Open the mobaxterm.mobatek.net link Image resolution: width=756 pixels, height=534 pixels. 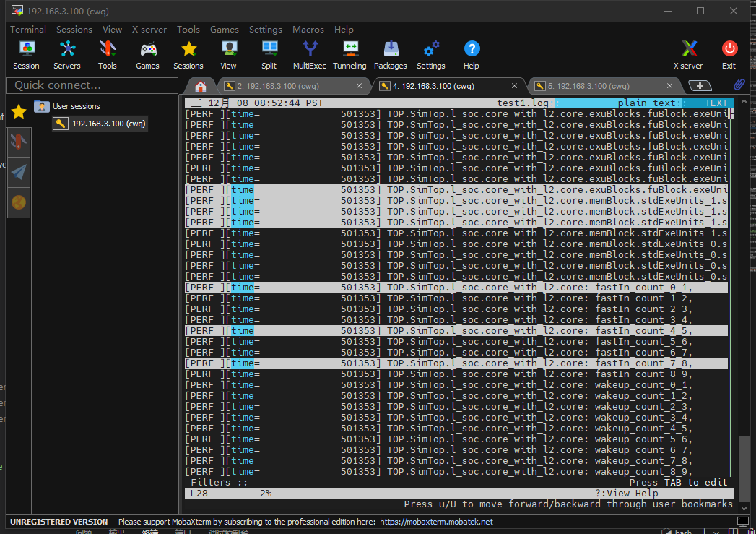click(436, 522)
